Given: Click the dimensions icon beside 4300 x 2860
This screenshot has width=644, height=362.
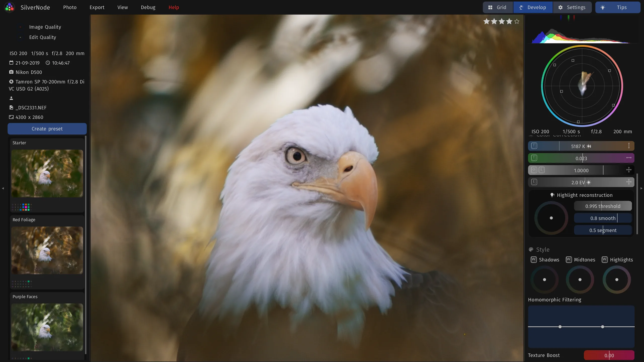Looking at the screenshot, I should [11, 117].
